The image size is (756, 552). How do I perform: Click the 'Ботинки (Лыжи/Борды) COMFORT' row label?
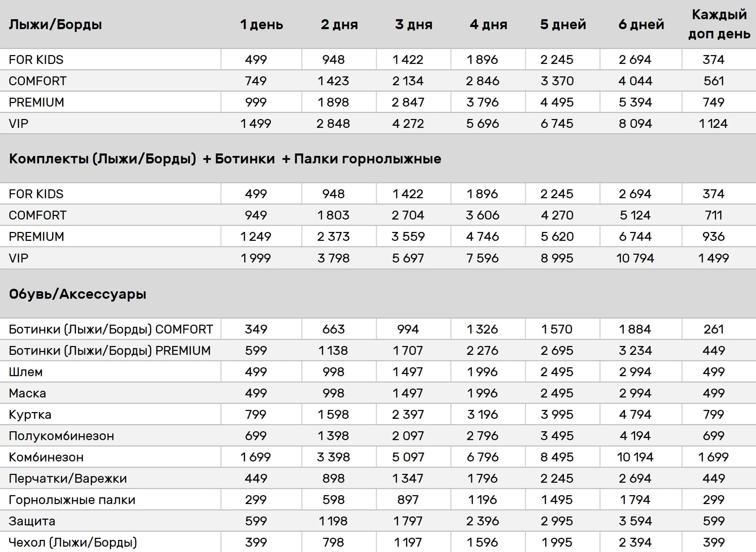pyautogui.click(x=111, y=329)
